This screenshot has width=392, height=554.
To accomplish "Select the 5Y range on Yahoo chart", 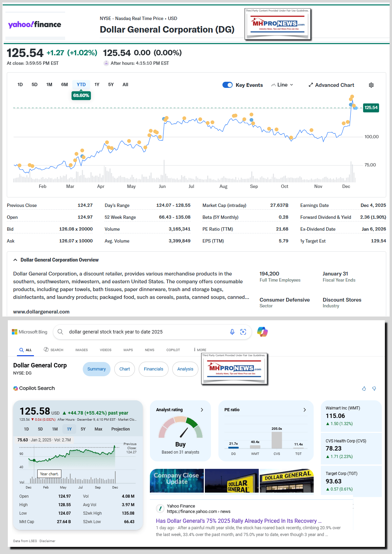I will [x=111, y=84].
